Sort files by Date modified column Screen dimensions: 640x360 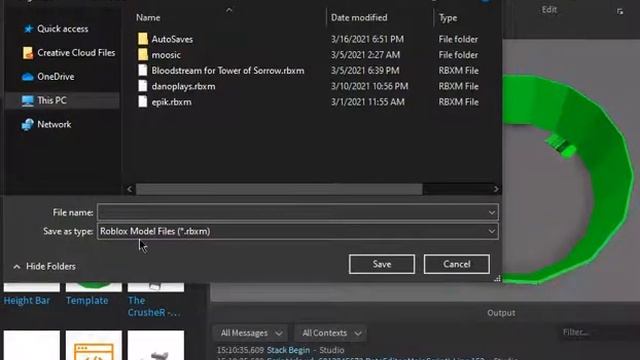tap(359, 18)
